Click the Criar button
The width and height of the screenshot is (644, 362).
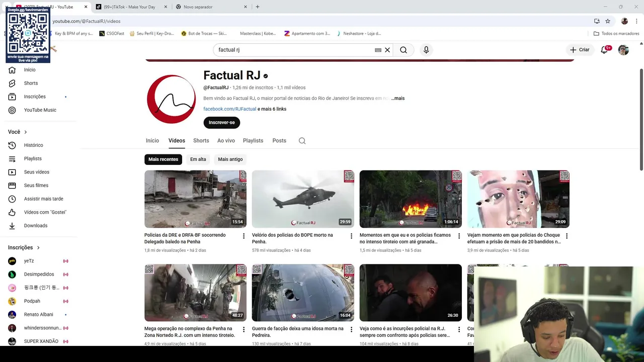coord(580,50)
